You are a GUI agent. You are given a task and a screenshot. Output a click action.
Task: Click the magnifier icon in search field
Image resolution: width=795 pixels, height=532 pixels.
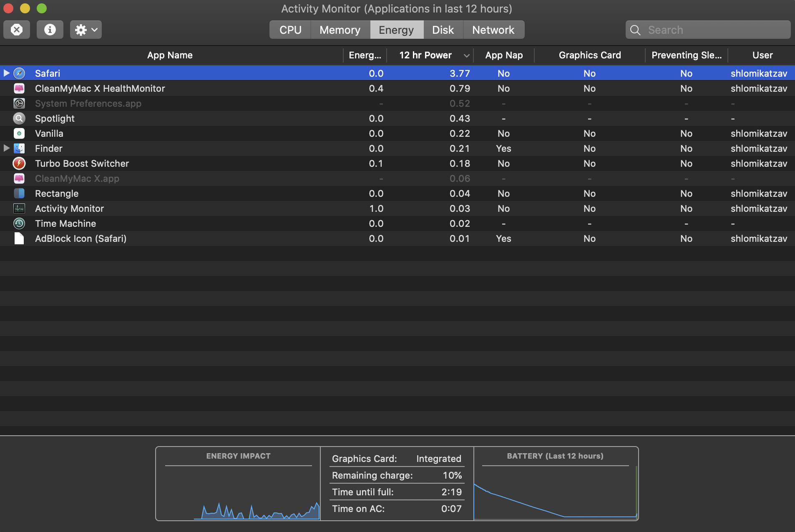click(x=635, y=30)
